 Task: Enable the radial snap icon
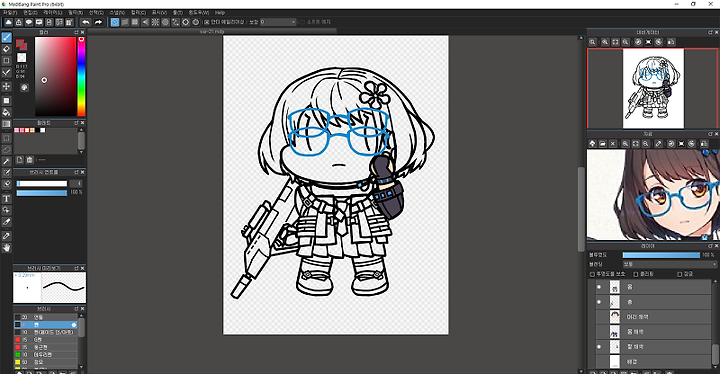point(155,22)
